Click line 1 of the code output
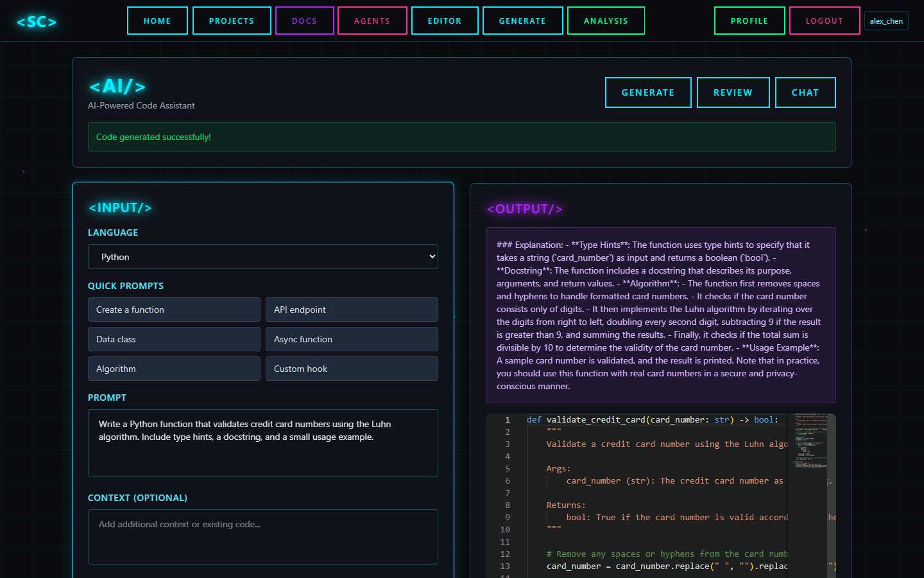The width and height of the screenshot is (924, 578). [652, 420]
